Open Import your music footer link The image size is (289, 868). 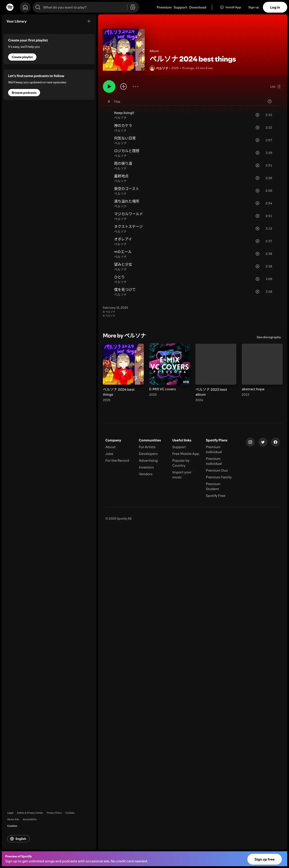(182, 475)
